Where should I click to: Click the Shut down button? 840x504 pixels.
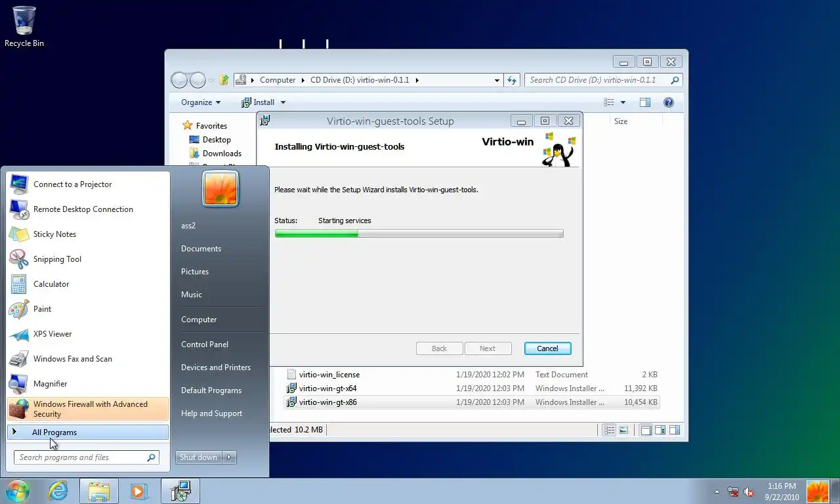[199, 457]
